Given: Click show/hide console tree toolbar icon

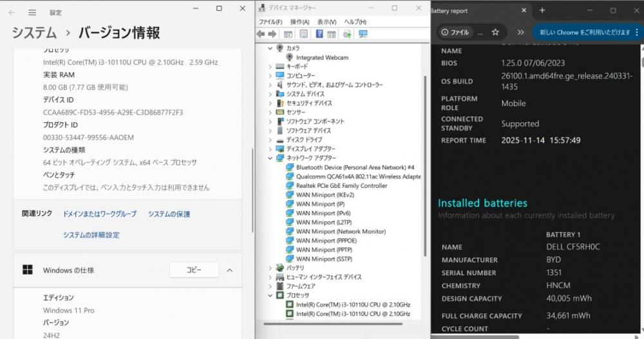Looking at the screenshot, I should coord(288,34).
